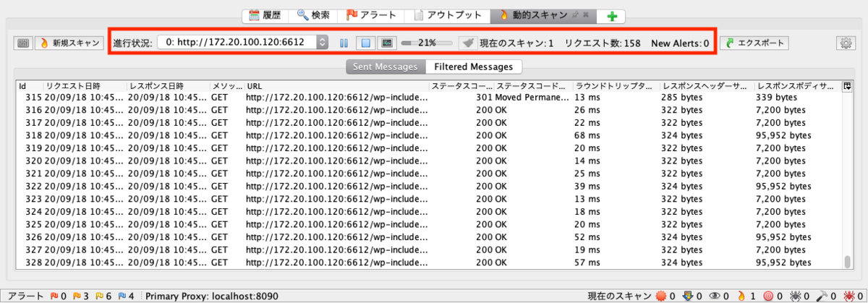The width and height of the screenshot is (868, 303).
Task: Select message row with Id 326
Action: point(428,236)
